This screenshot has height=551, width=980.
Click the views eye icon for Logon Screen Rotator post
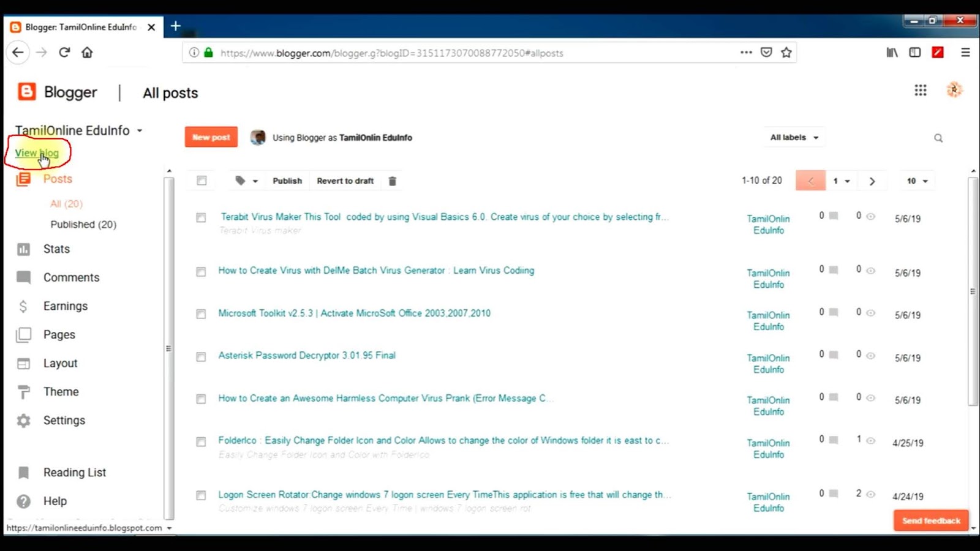coord(870,494)
